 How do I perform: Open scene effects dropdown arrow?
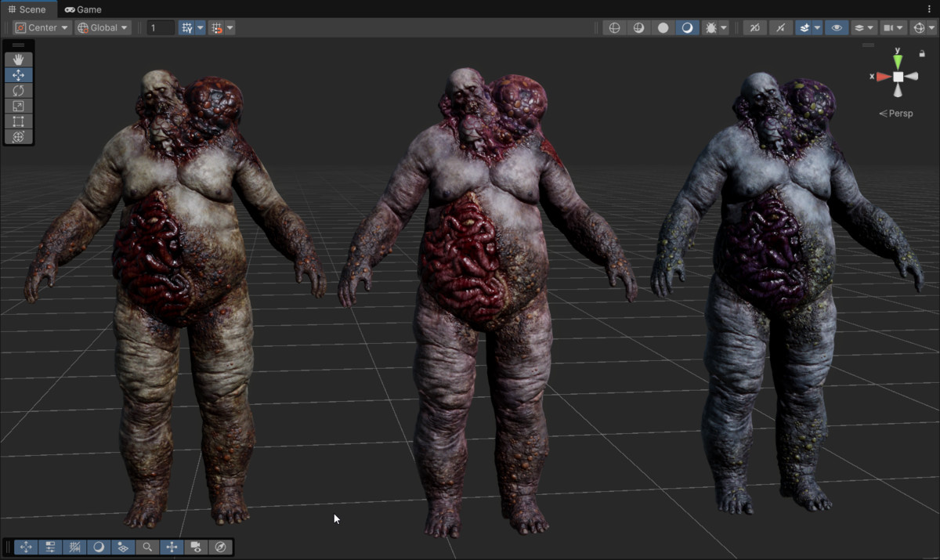pos(817,27)
